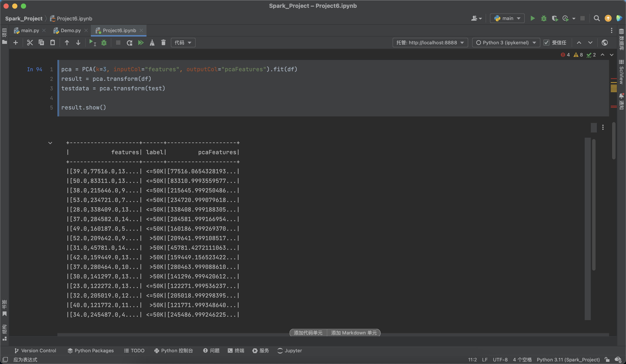
Task: Go to next highlighted error
Action: 612,55
